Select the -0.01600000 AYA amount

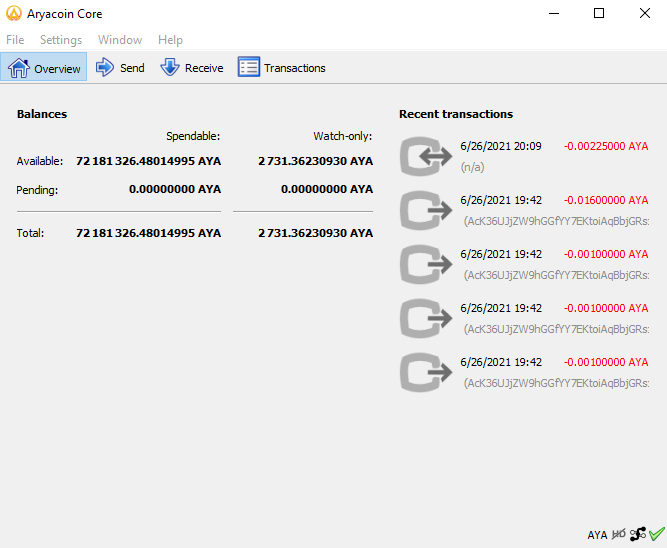(x=606, y=200)
